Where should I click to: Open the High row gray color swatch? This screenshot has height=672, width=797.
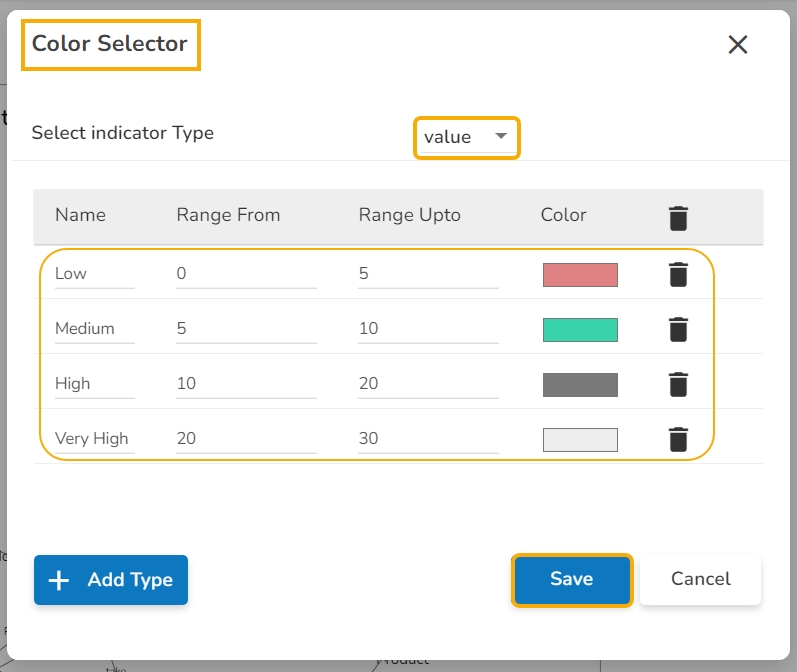tap(580, 385)
